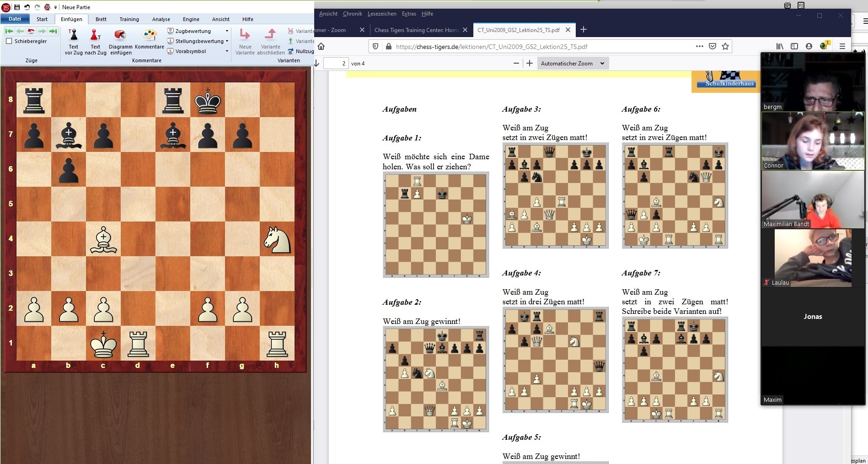
Task: Click the padlock site security icon
Action: coord(389,46)
